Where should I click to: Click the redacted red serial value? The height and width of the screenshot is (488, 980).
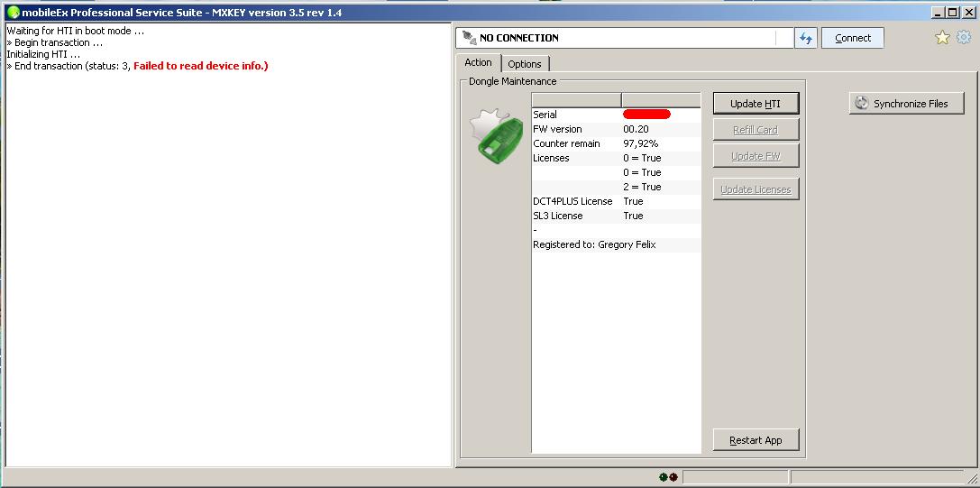[647, 115]
